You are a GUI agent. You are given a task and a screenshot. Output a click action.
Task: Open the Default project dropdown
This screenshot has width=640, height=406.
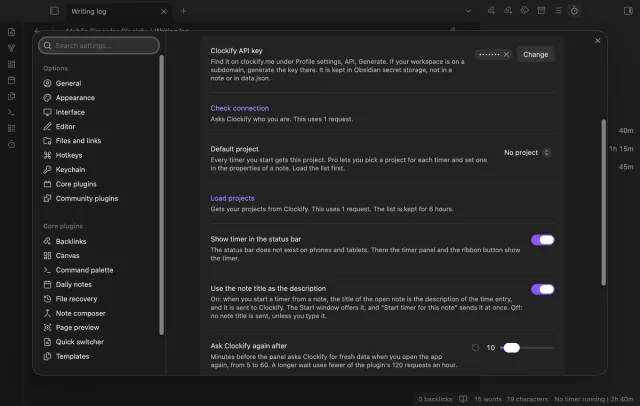coord(527,153)
